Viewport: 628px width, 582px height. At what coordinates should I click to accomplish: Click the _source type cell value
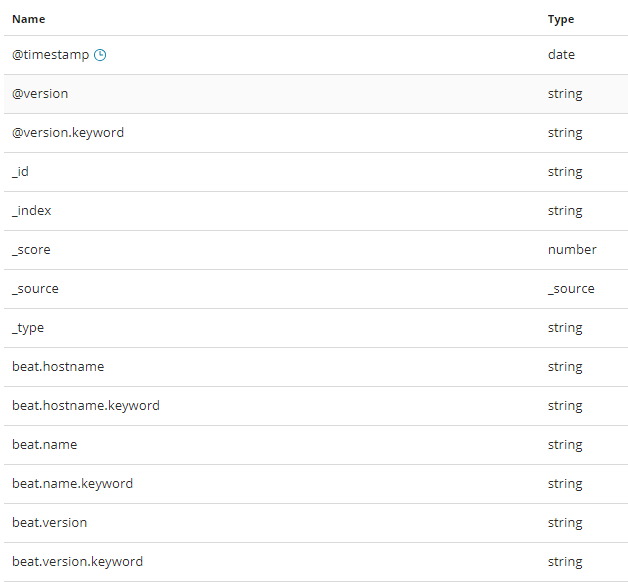pyautogui.click(x=571, y=289)
